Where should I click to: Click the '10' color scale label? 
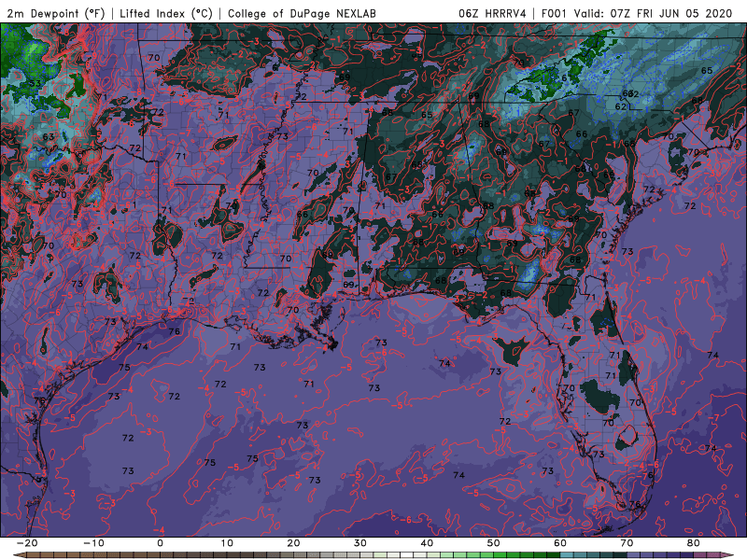pos(227,543)
